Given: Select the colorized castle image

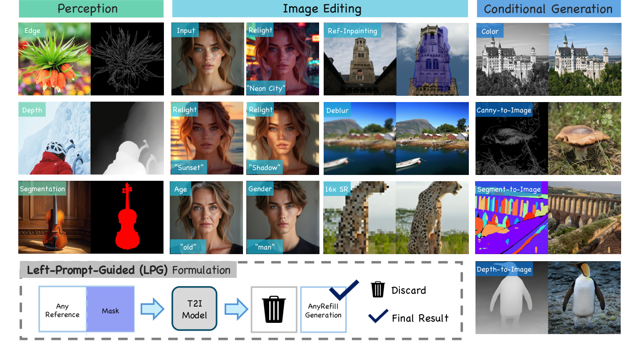Looking at the screenshot, I should coord(585,59).
